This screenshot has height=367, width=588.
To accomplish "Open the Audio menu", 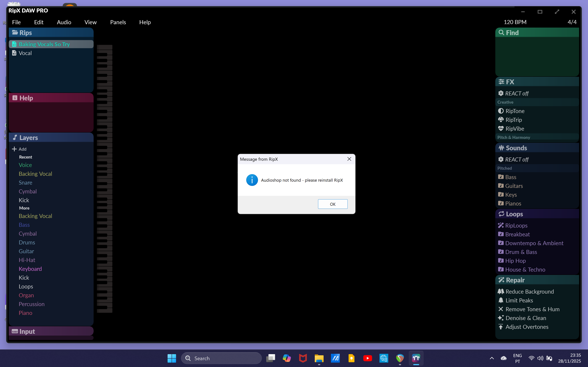I will (64, 22).
